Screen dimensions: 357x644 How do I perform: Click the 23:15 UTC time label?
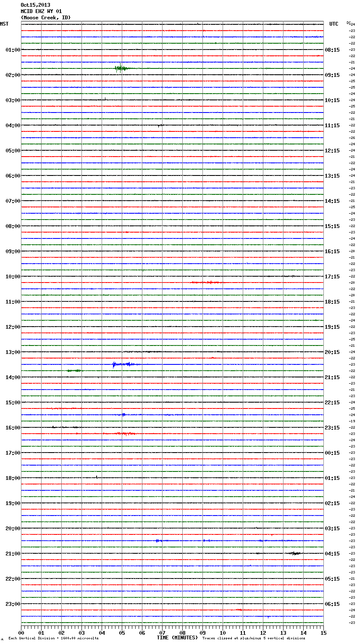(x=332, y=428)
